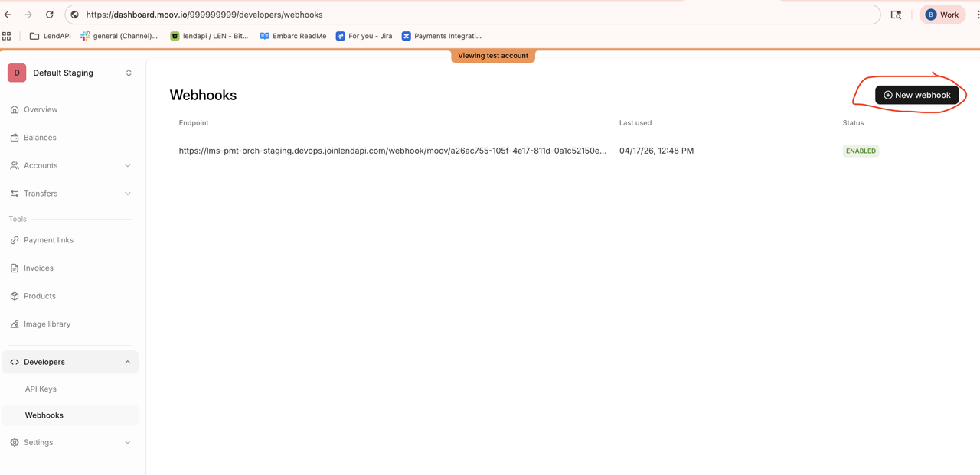
Task: Expand the Settings submenu chevron
Action: [128, 442]
